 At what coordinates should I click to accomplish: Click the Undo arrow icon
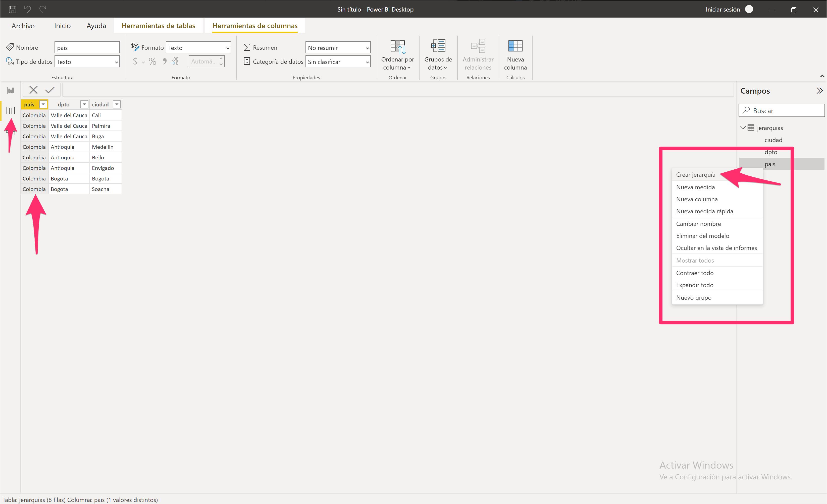[28, 9]
